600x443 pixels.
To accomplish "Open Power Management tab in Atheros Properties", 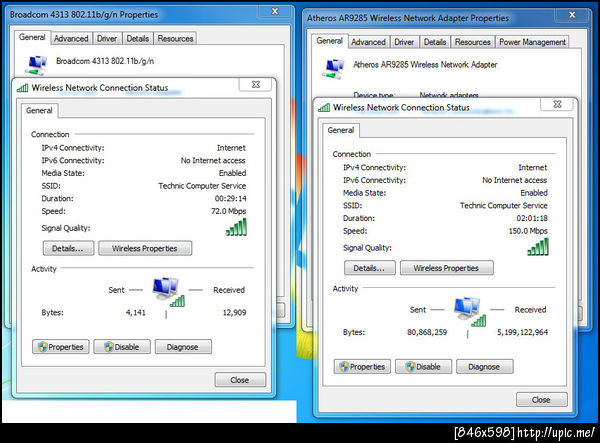I will [x=532, y=42].
